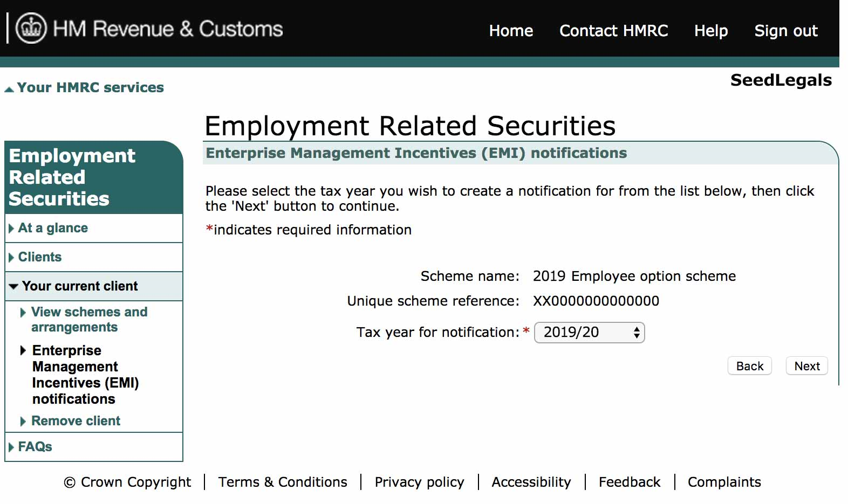848x504 pixels.
Task: Click the Help link in header
Action: pos(710,31)
